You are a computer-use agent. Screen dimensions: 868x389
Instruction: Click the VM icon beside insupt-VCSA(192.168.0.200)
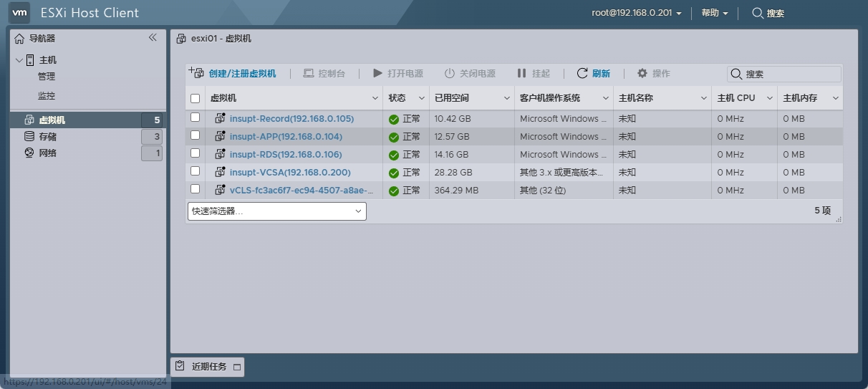220,172
